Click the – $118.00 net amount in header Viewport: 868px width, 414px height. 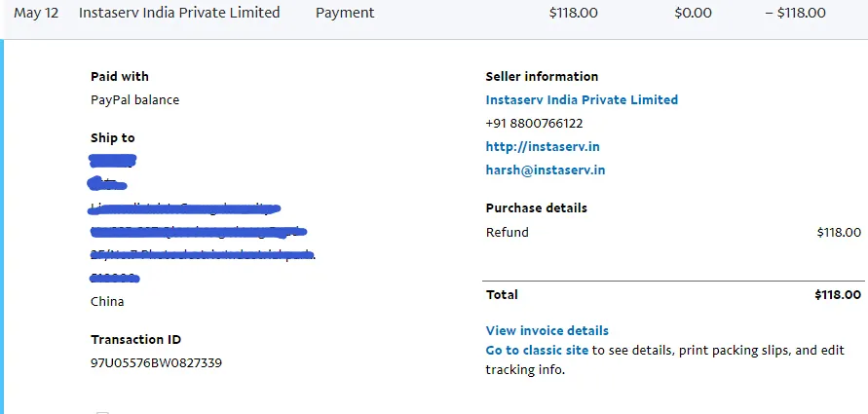pyautogui.click(x=796, y=13)
